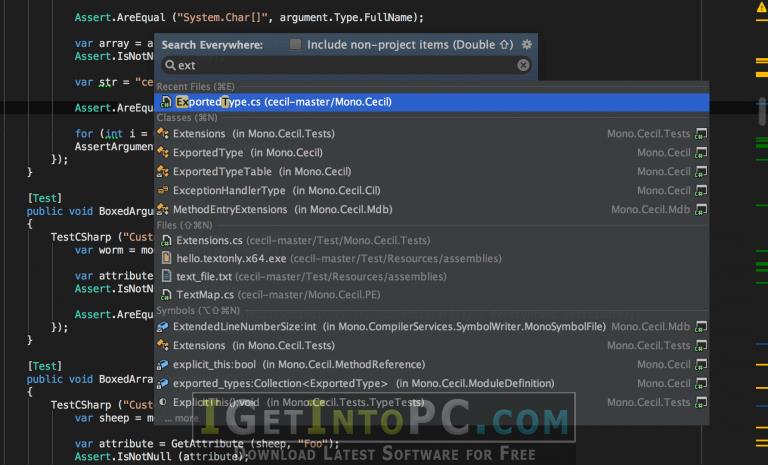The image size is (768, 465).
Task: Click the C# module icon beside MethodEntryExtensions
Action: 701,210
